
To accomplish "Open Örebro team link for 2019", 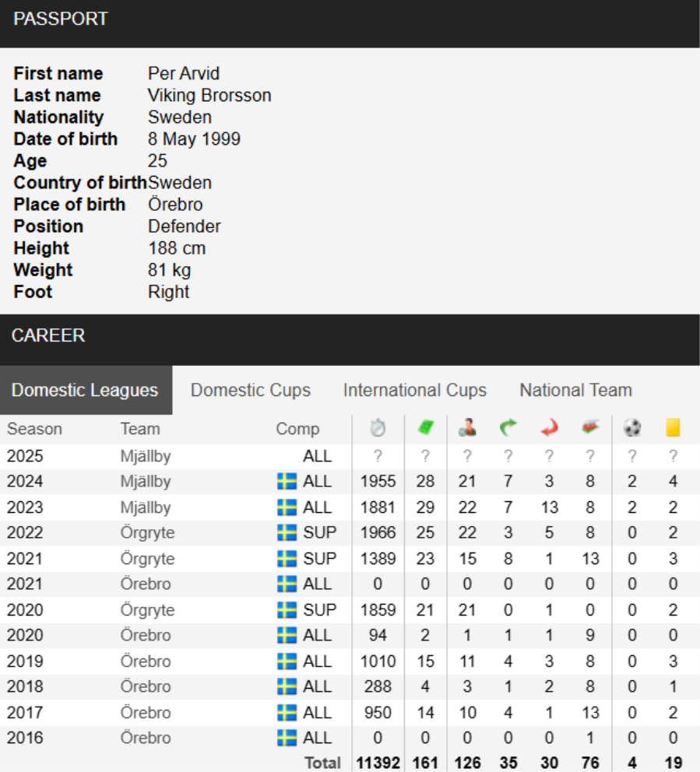I will pos(146,661).
